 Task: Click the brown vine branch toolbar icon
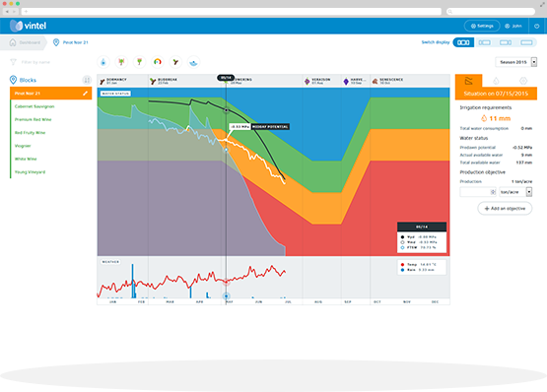175,62
